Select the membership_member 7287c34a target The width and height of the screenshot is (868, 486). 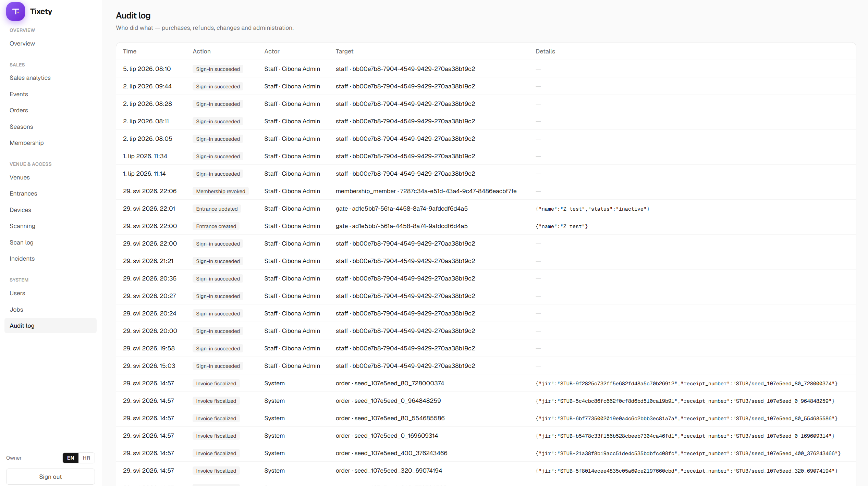pos(426,191)
